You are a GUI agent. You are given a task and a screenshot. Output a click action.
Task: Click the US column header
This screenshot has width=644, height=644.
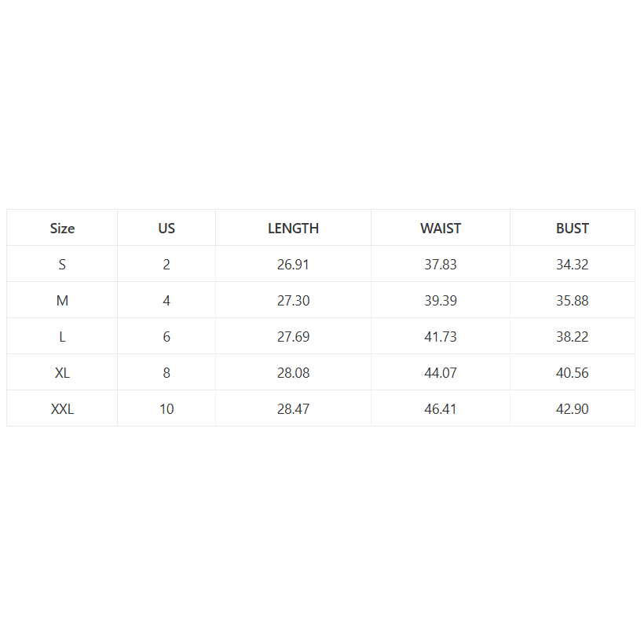(166, 228)
